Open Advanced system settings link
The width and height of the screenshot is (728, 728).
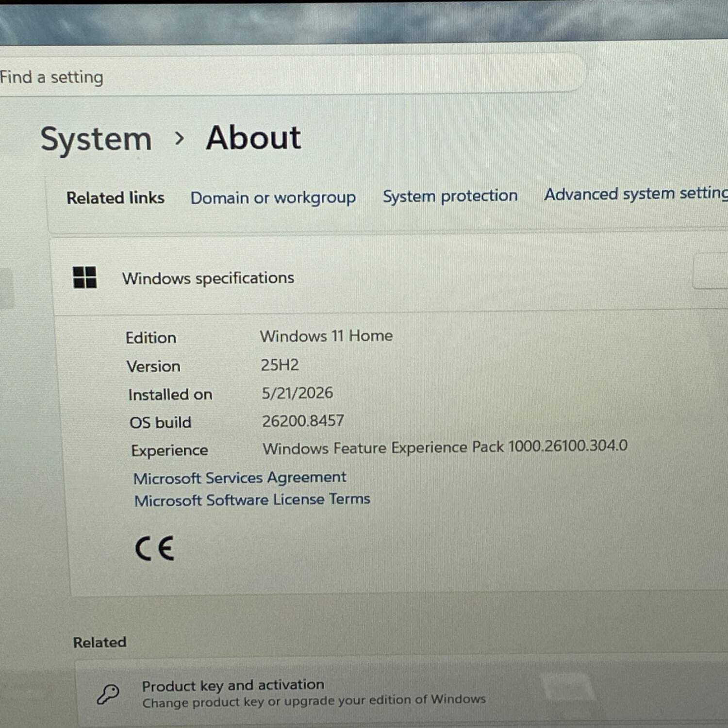click(x=636, y=193)
